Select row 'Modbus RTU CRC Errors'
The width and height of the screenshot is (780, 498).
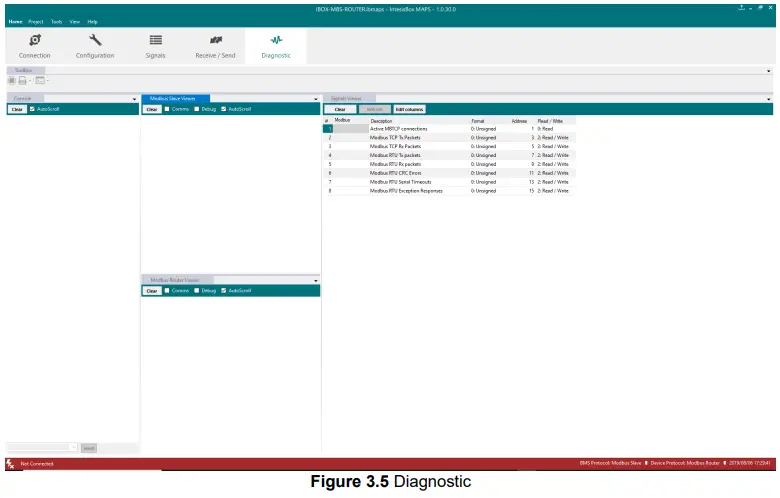449,173
